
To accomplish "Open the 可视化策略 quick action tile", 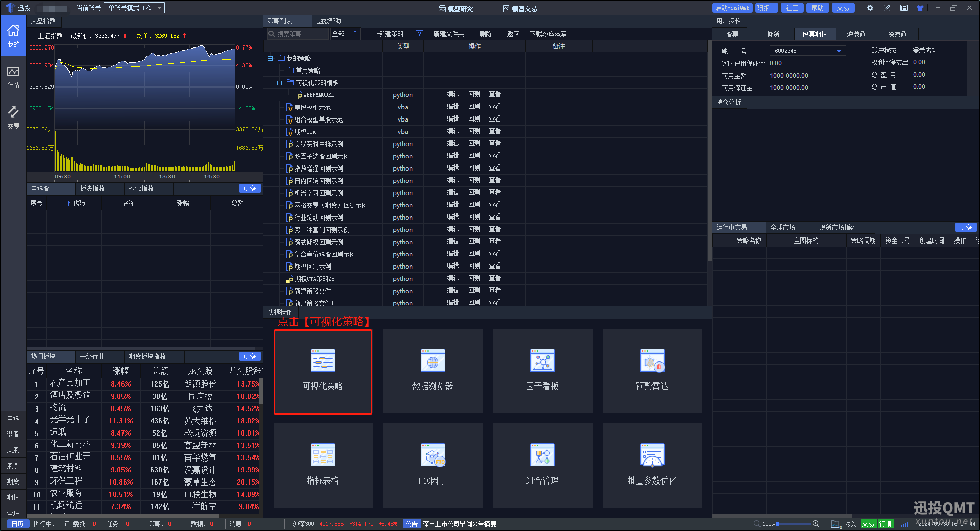I will (323, 371).
